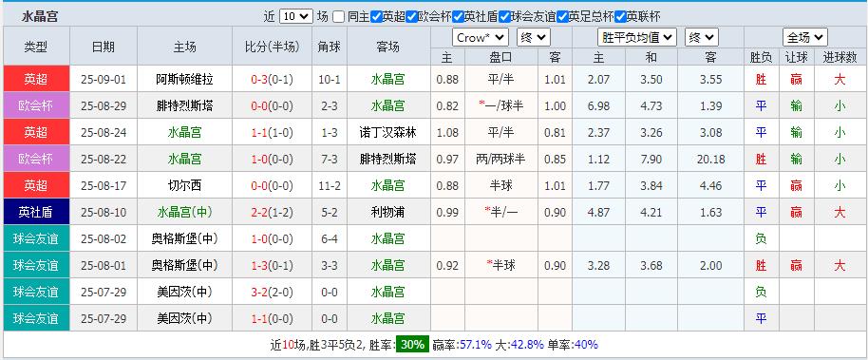Click corner count 6-4
The height and width of the screenshot is (360, 868).
coord(330,238)
